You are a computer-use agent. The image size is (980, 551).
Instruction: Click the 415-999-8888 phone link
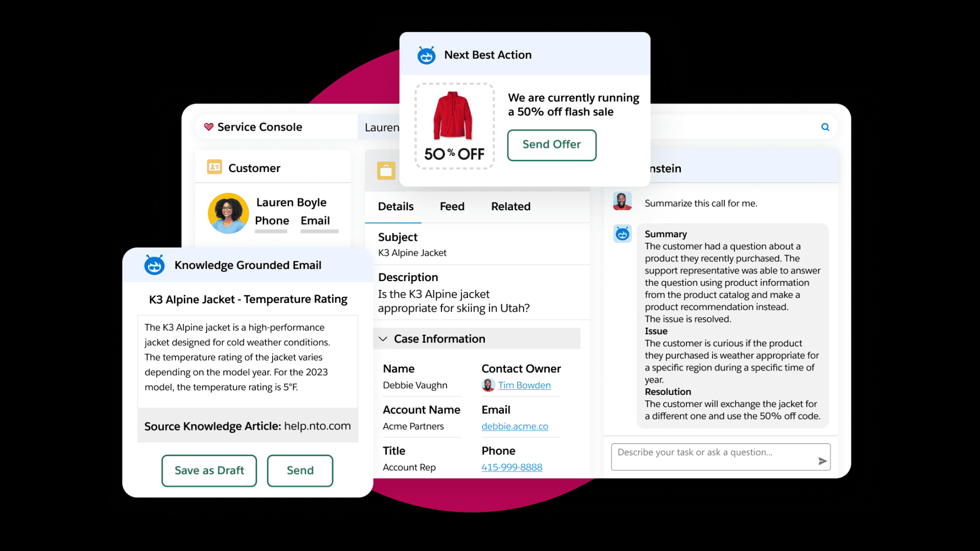pos(511,467)
